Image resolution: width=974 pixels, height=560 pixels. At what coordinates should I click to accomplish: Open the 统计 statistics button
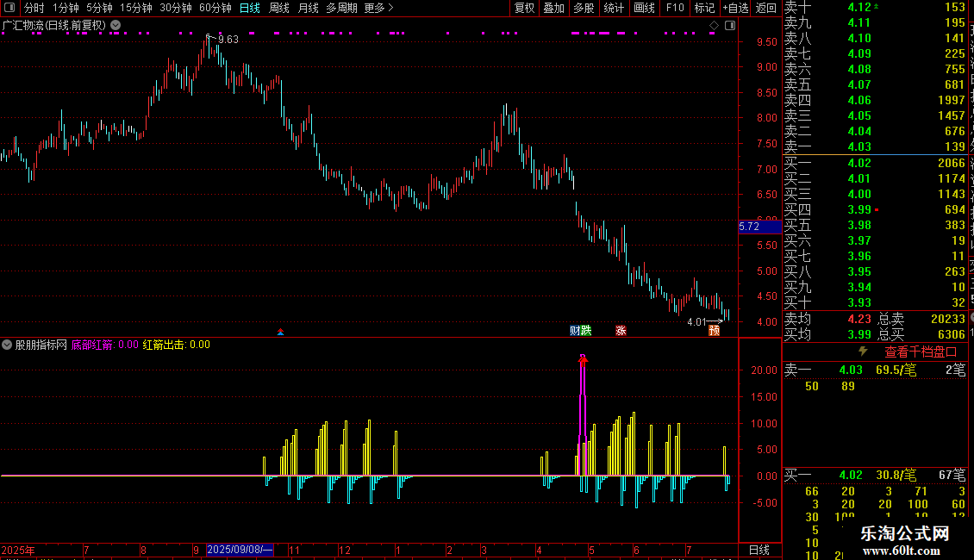(x=614, y=8)
